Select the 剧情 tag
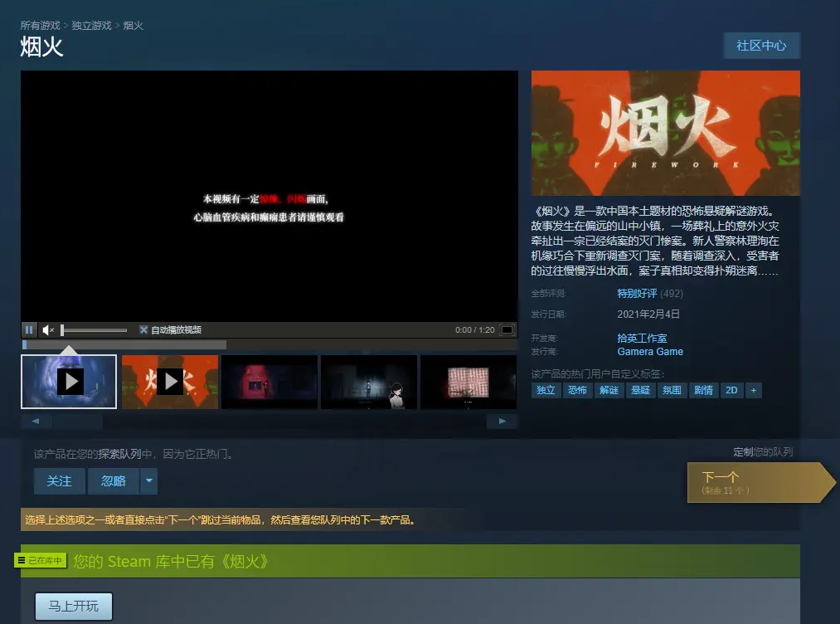 (703, 390)
